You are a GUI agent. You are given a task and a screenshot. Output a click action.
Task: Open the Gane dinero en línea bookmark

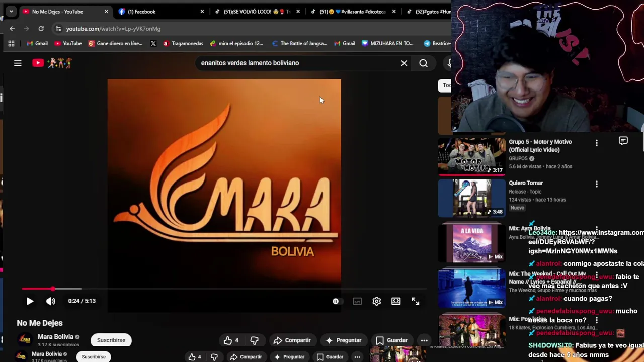(115, 44)
